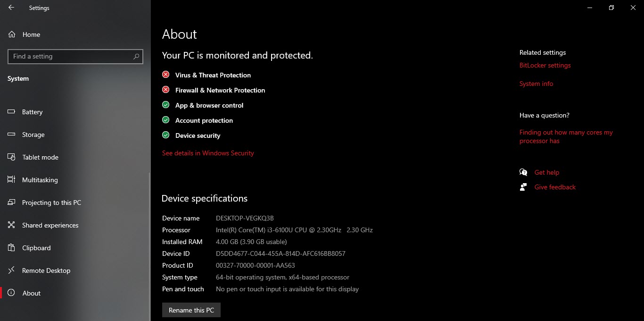Select the Storage drive icon
644x321 pixels.
pos(12,135)
